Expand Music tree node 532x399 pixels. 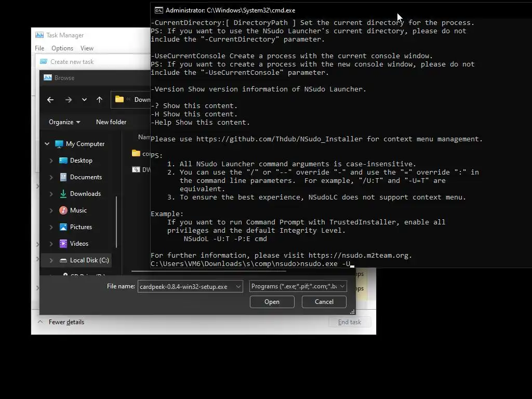click(x=51, y=210)
